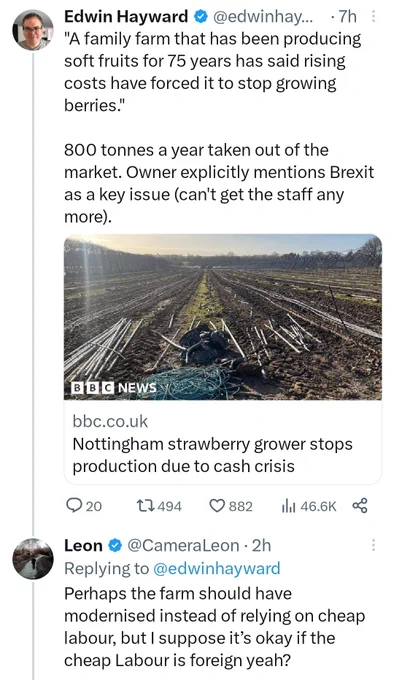View analytics showing 46.6K views

(309, 506)
